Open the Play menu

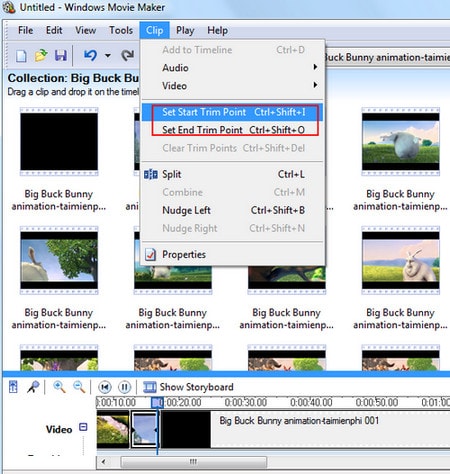pyautogui.click(x=185, y=30)
